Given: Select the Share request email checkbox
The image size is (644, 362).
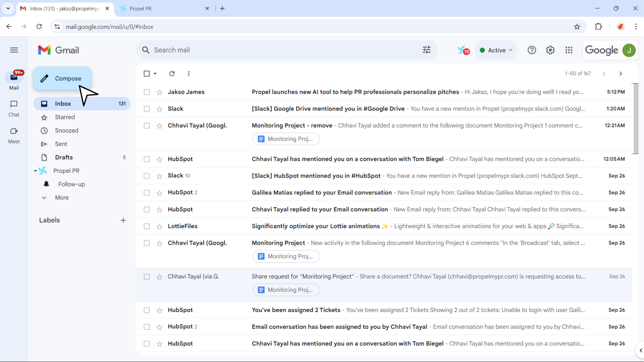Looking at the screenshot, I should pos(147,277).
